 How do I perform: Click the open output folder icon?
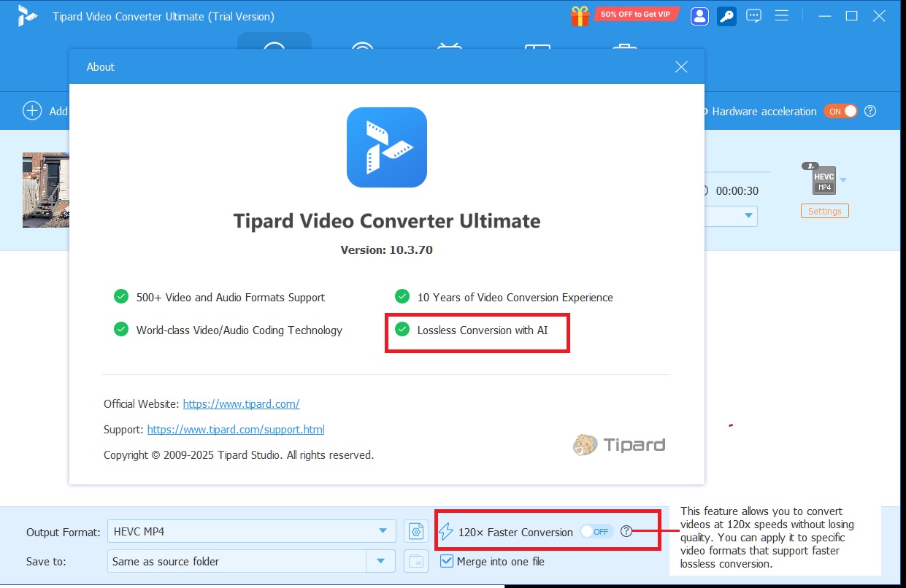click(416, 562)
